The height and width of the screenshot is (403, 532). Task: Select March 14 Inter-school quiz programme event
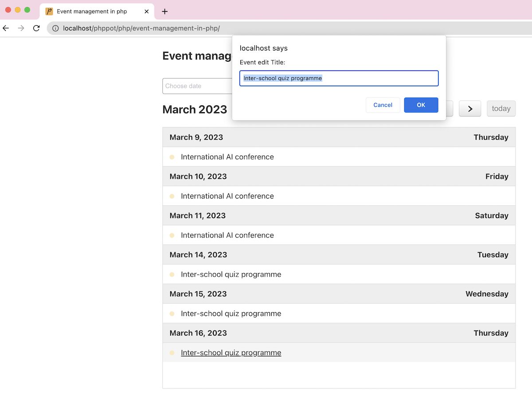coord(231,274)
